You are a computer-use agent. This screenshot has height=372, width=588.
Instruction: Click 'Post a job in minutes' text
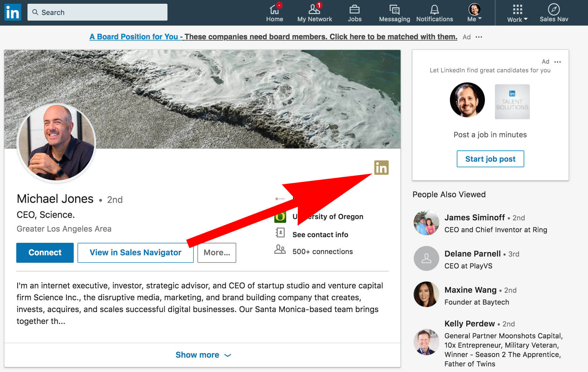click(x=490, y=135)
